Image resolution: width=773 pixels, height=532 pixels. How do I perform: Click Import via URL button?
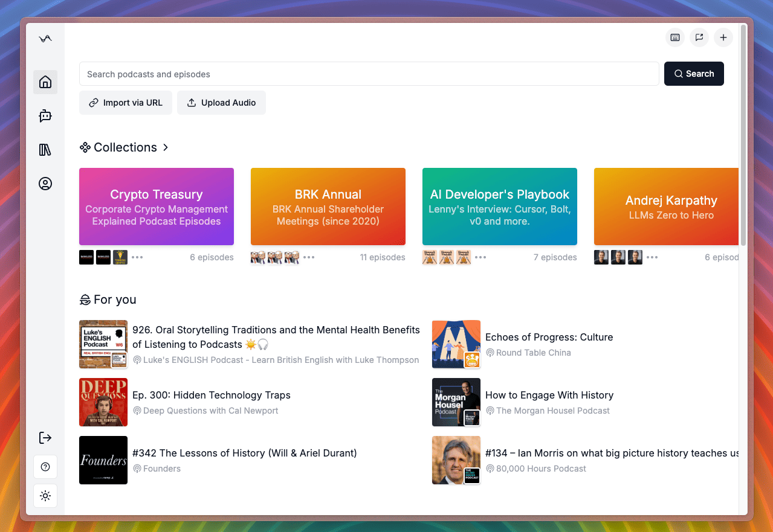coord(126,103)
